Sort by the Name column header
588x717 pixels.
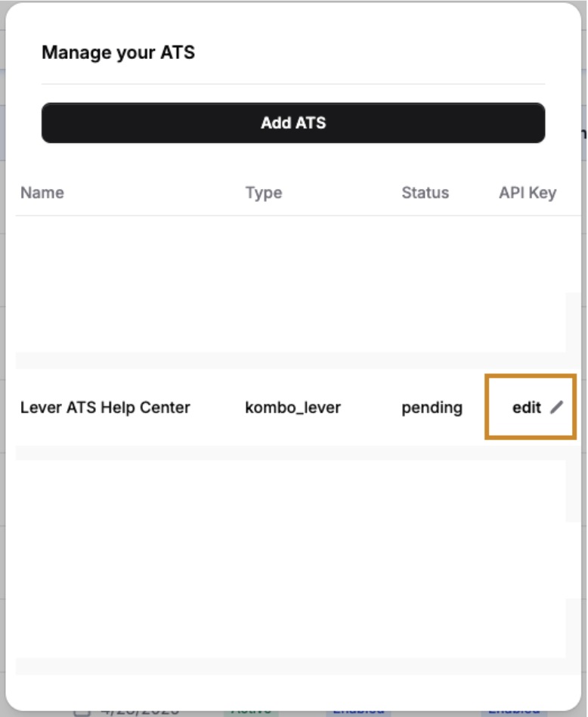[x=42, y=193]
